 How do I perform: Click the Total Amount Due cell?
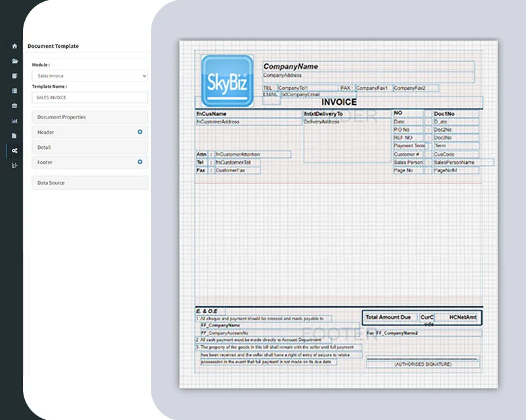click(390, 317)
